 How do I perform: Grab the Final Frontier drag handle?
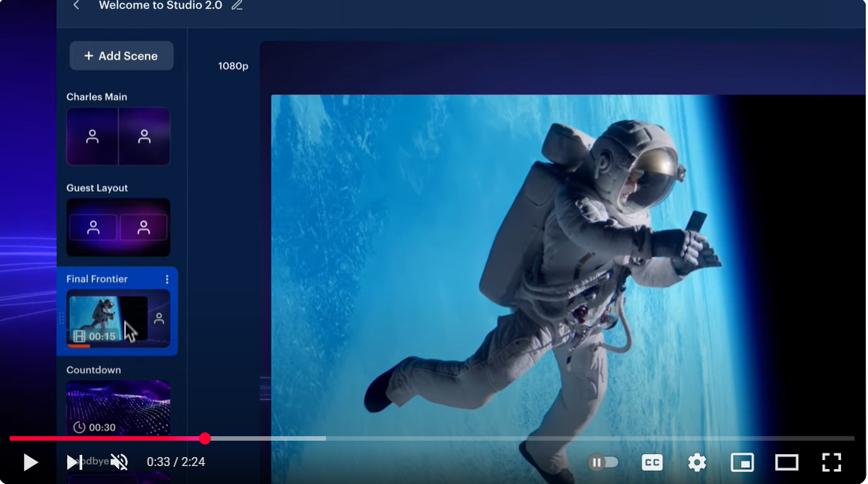(61, 318)
